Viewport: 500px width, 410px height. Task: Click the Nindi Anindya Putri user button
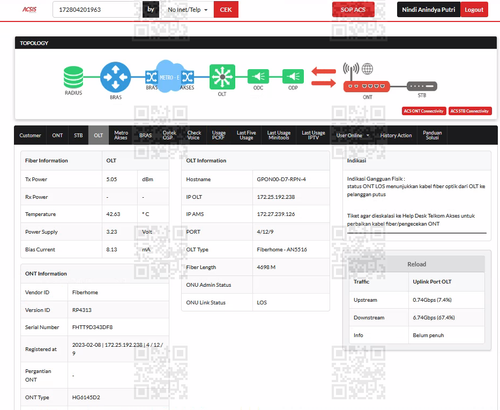(429, 10)
